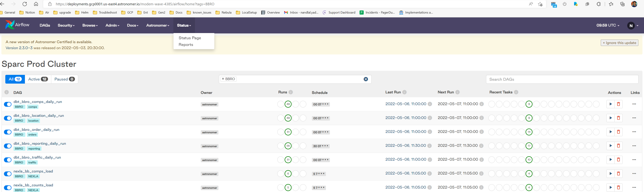Viewport: 644px width, 192px height.
Task: Delete nexla_bb_comps_load using the trash icon
Action: (x=619, y=173)
